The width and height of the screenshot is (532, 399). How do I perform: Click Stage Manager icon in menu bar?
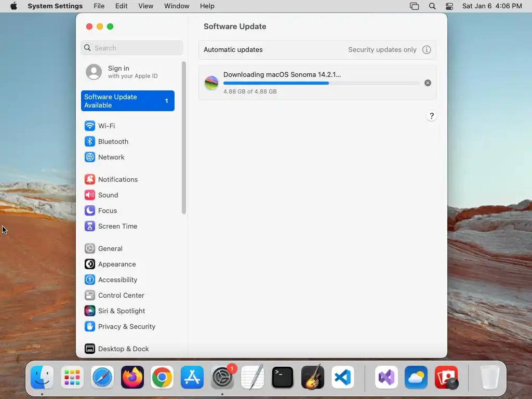tap(414, 6)
